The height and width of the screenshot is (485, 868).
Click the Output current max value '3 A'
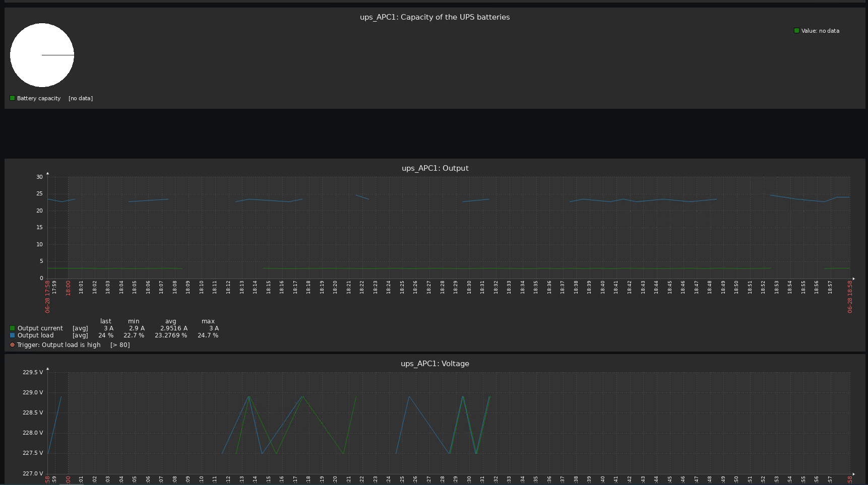click(x=214, y=328)
